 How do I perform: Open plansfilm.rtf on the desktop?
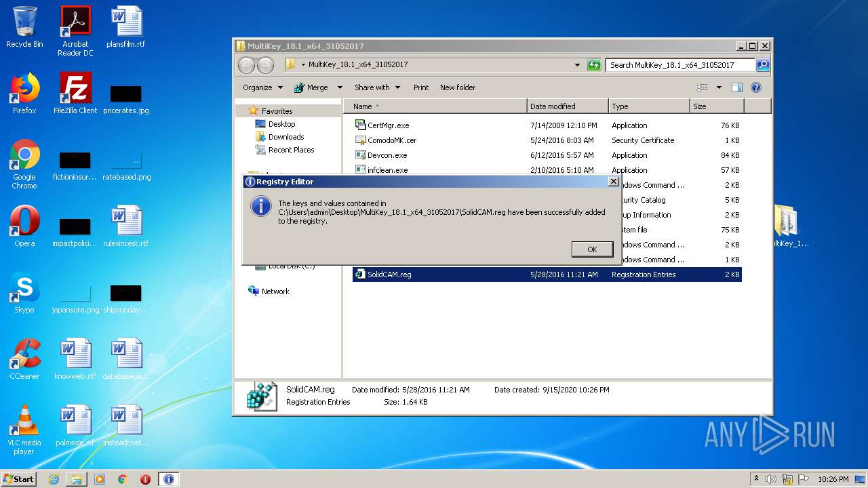click(126, 27)
